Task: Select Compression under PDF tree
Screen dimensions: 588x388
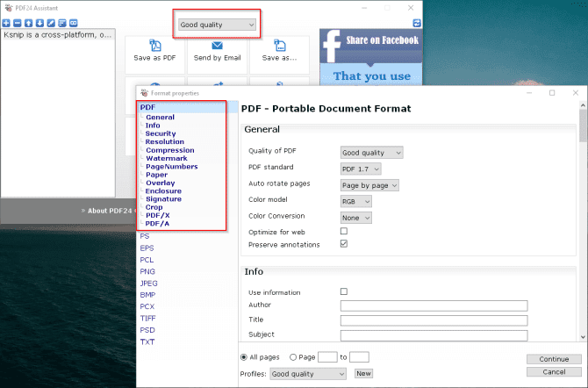Action: [x=170, y=150]
